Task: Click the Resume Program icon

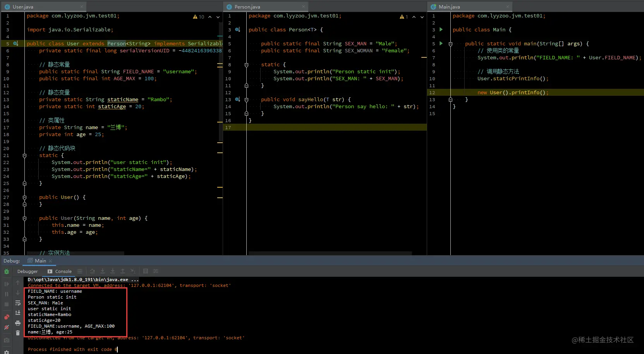Action: 7,284
